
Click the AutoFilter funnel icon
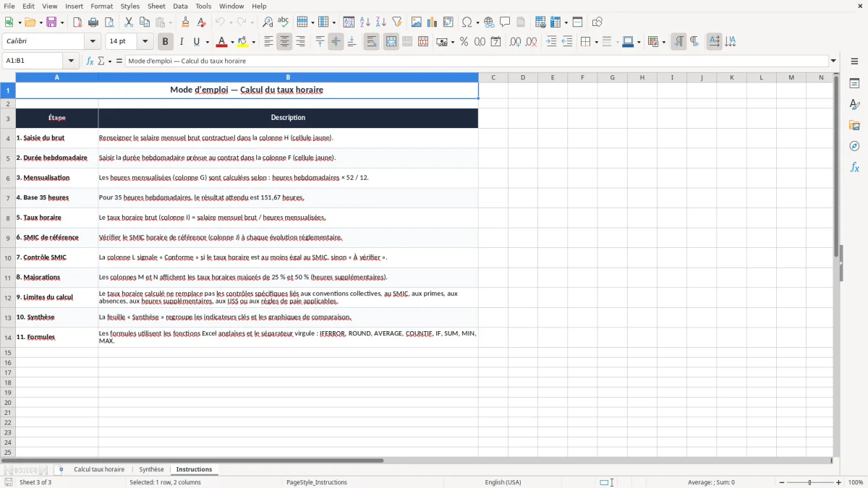(396, 22)
